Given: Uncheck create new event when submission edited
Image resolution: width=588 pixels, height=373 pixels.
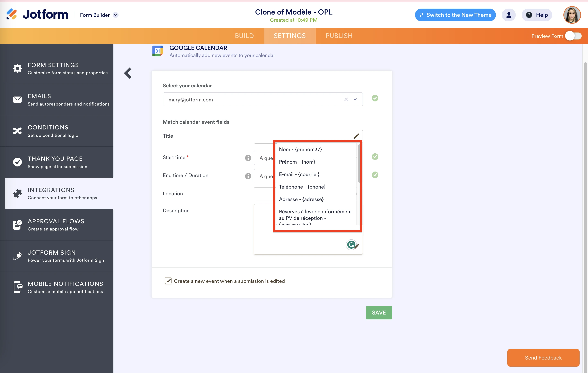Looking at the screenshot, I should [x=168, y=281].
